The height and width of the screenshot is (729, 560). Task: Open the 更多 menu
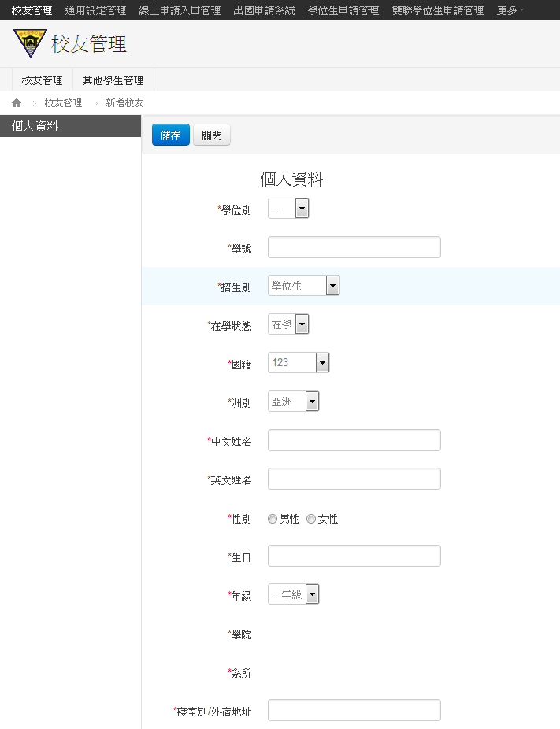[510, 10]
